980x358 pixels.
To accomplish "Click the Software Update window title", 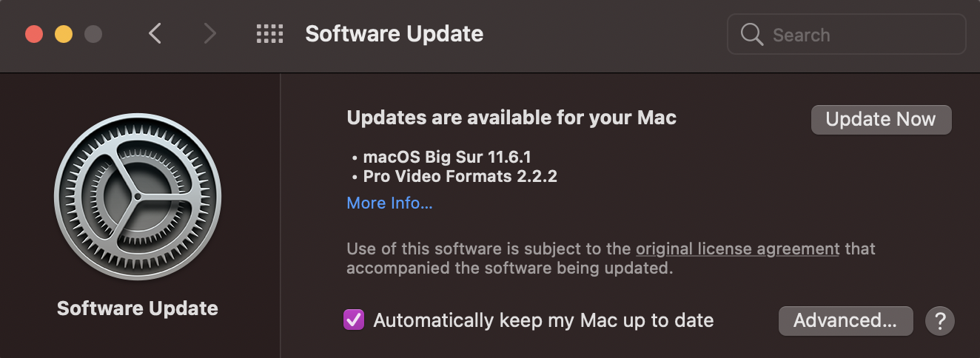I will click(x=394, y=34).
